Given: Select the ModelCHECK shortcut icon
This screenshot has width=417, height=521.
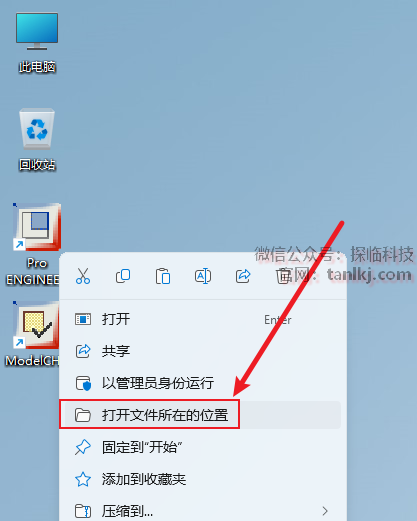Looking at the screenshot, I should [x=33, y=334].
